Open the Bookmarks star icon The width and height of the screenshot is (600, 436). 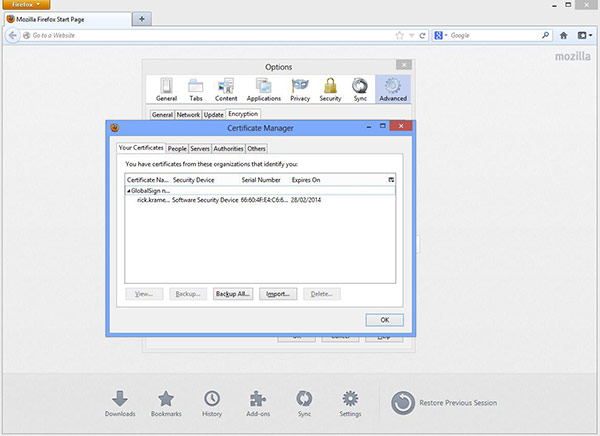166,398
